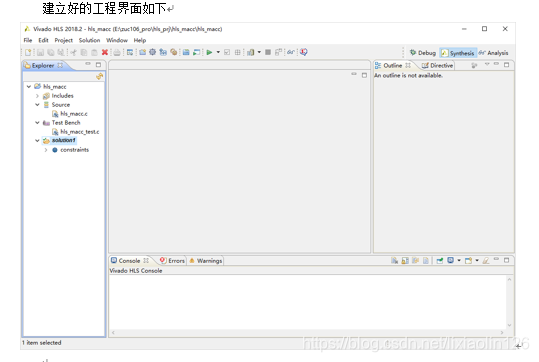Collapse the hls_macc project node
This screenshot has height=362, width=539.
29,86
